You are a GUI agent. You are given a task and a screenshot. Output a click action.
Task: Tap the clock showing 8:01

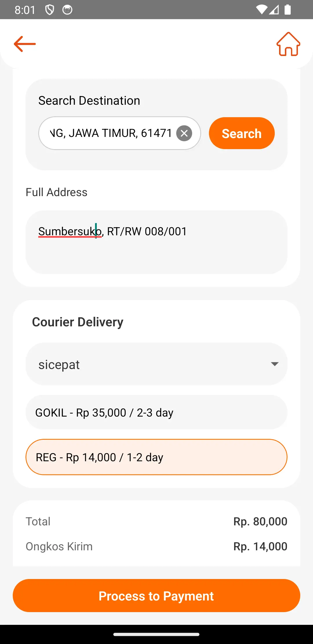[25, 10]
